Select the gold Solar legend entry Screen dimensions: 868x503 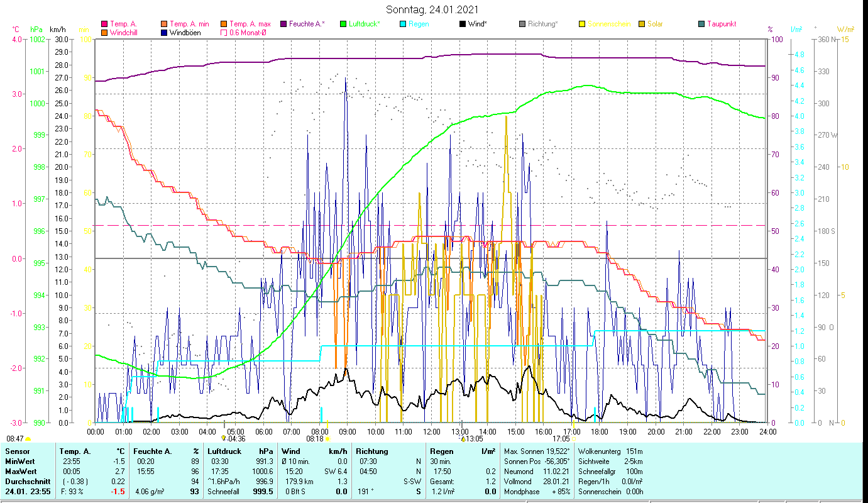click(x=651, y=24)
